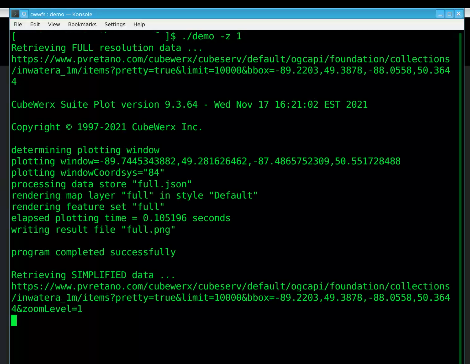Image resolution: width=470 pixels, height=364 pixels.
Task: Click the Konsole window title text
Action: coord(61,14)
